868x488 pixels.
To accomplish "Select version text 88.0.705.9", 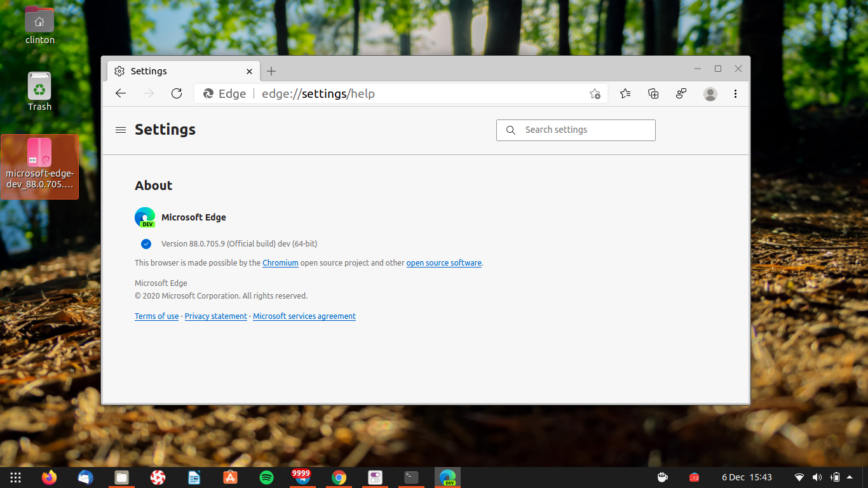I will click(207, 243).
